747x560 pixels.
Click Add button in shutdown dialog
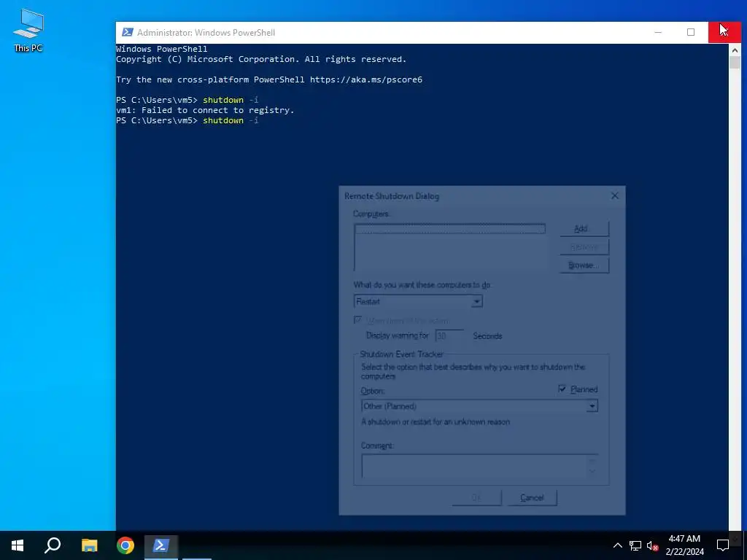point(584,228)
